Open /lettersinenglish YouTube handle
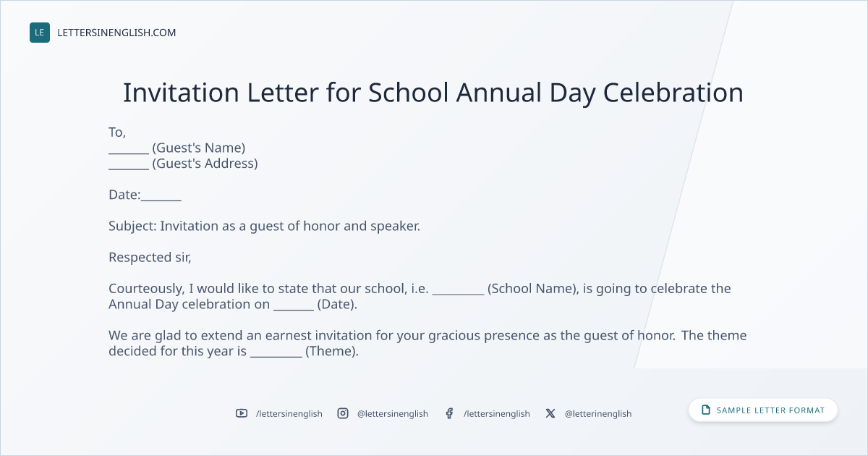The height and width of the screenshot is (456, 868). pyautogui.click(x=289, y=414)
